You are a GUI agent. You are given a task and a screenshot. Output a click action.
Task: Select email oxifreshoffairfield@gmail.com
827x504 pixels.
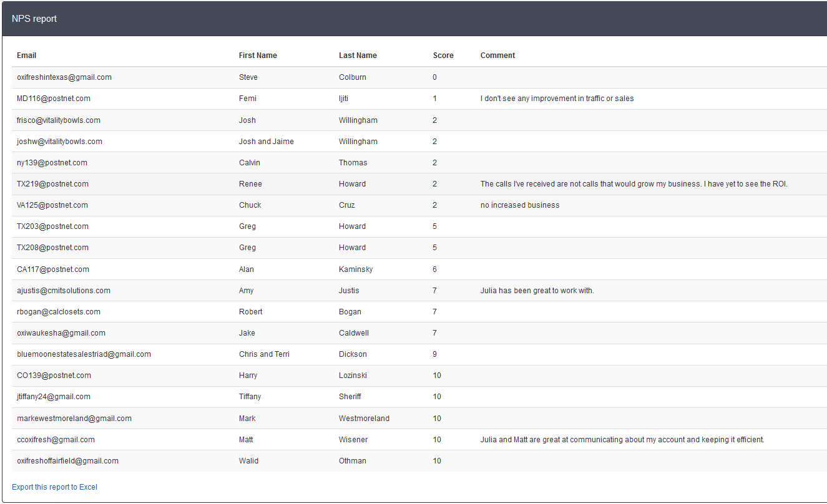point(67,461)
